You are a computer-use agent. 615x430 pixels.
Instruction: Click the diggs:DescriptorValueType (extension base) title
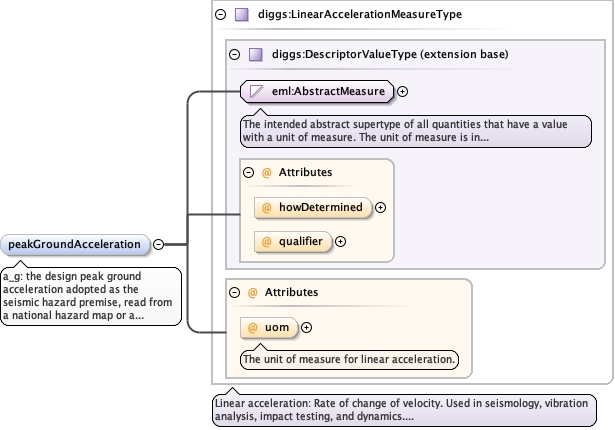(390, 54)
